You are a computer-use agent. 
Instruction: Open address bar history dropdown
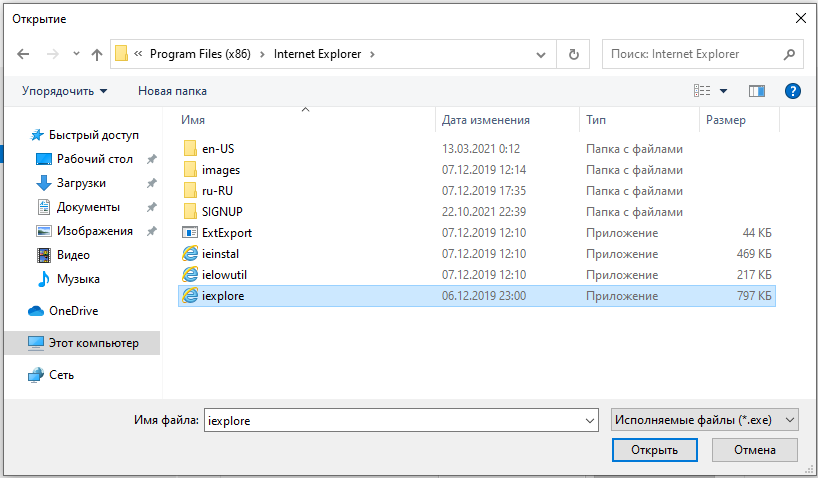point(541,54)
